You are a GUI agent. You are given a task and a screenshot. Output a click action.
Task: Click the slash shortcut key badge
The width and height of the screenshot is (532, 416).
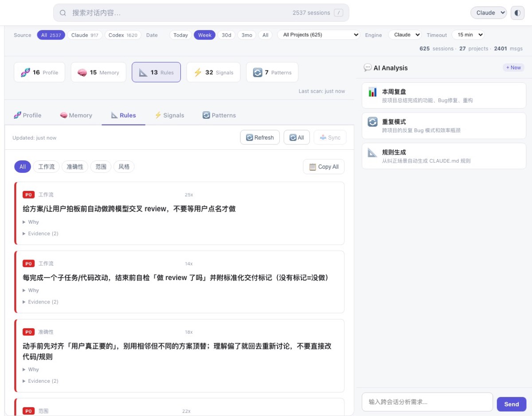pyautogui.click(x=338, y=13)
